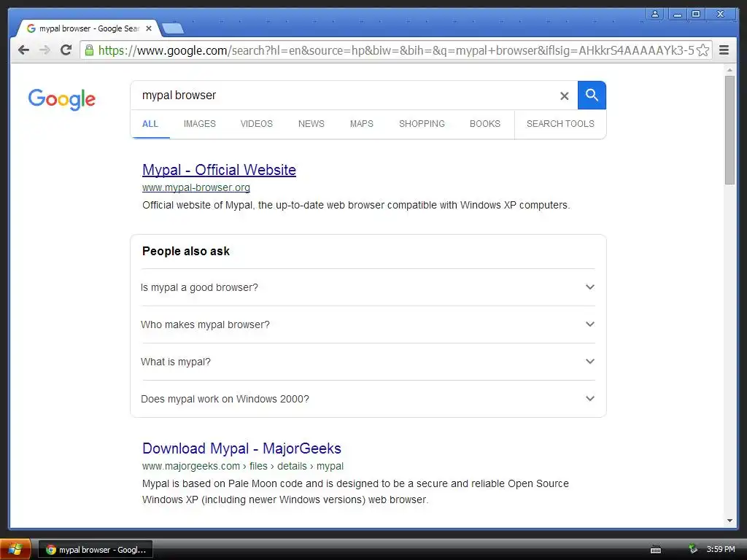Open the Chrome hamburger menu
This screenshot has width=747, height=560.
(724, 50)
